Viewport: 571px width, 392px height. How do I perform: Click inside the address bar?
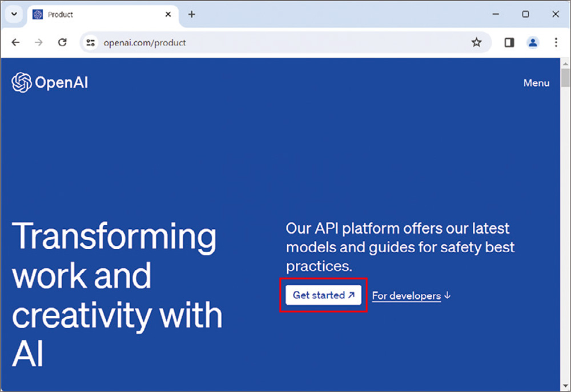[x=228, y=42]
